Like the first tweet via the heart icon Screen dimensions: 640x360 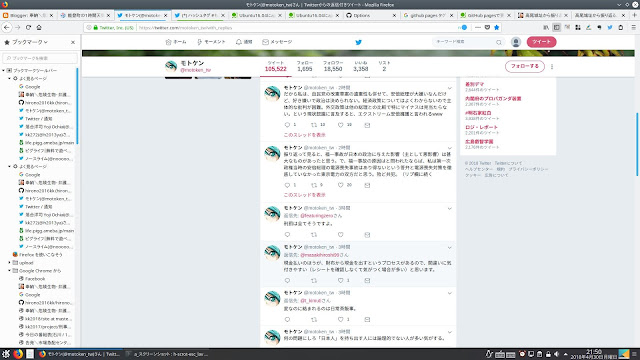[340, 125]
